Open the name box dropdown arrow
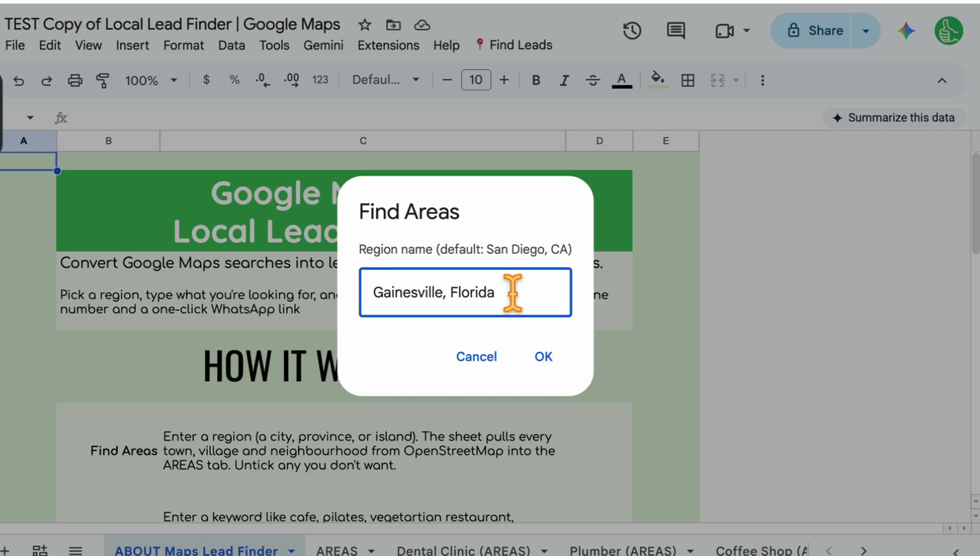Screen dimensions: 980x556 click(x=29, y=117)
